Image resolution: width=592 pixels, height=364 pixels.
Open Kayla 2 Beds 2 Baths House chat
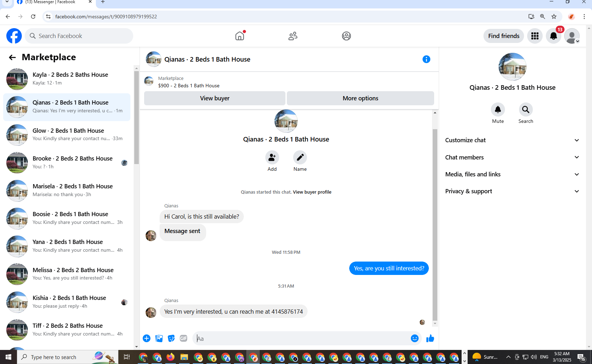tap(67, 79)
